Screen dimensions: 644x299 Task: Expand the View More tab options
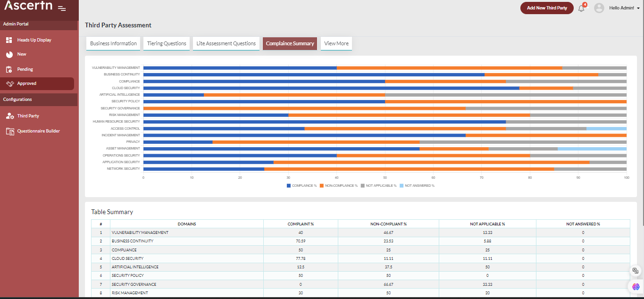[336, 43]
